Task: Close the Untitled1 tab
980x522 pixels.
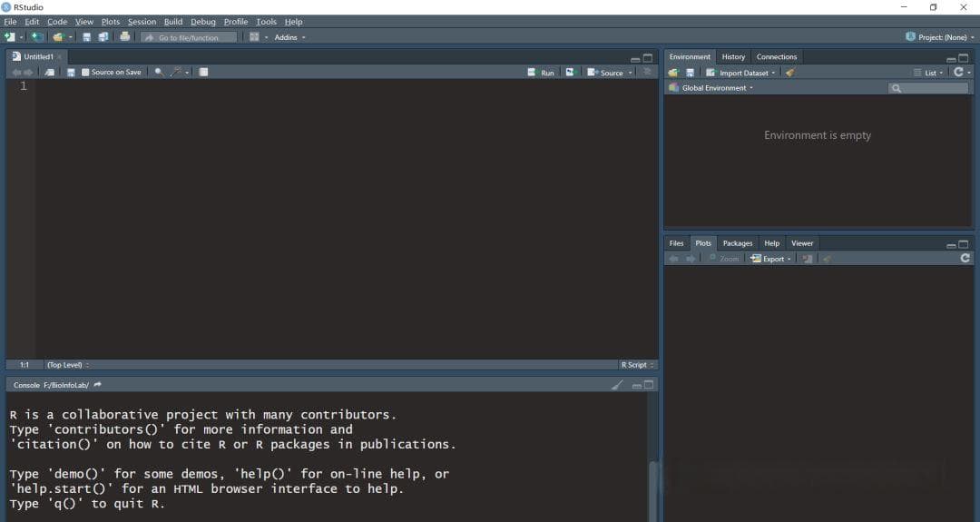Action: coord(60,57)
